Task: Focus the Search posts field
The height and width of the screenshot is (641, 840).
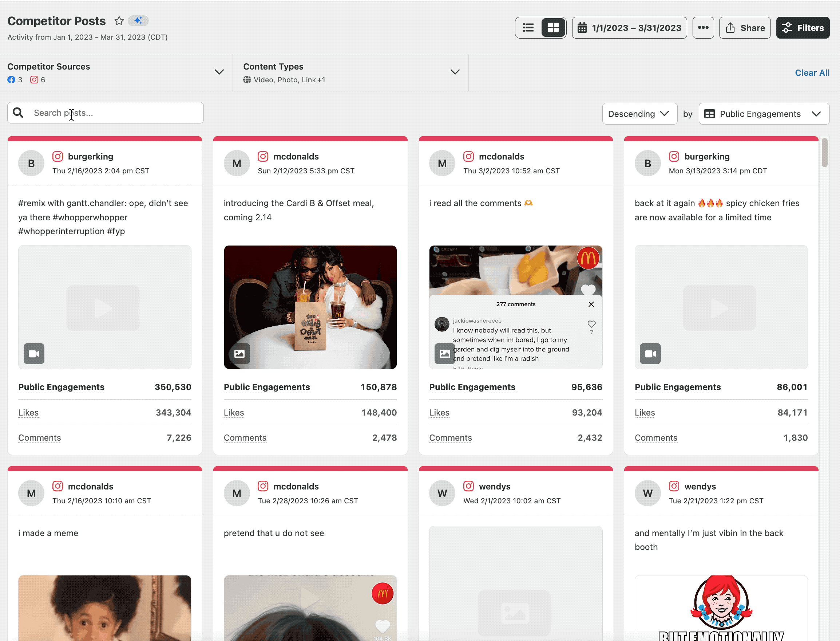Action: pyautogui.click(x=106, y=113)
